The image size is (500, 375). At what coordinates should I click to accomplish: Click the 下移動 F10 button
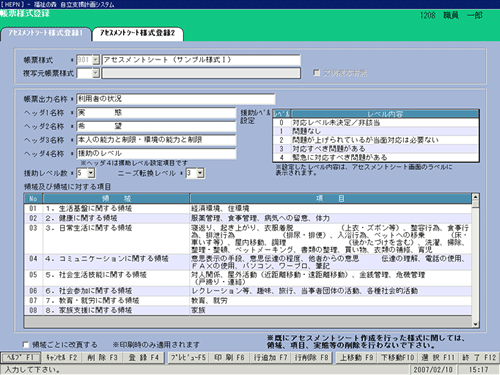point(398,358)
